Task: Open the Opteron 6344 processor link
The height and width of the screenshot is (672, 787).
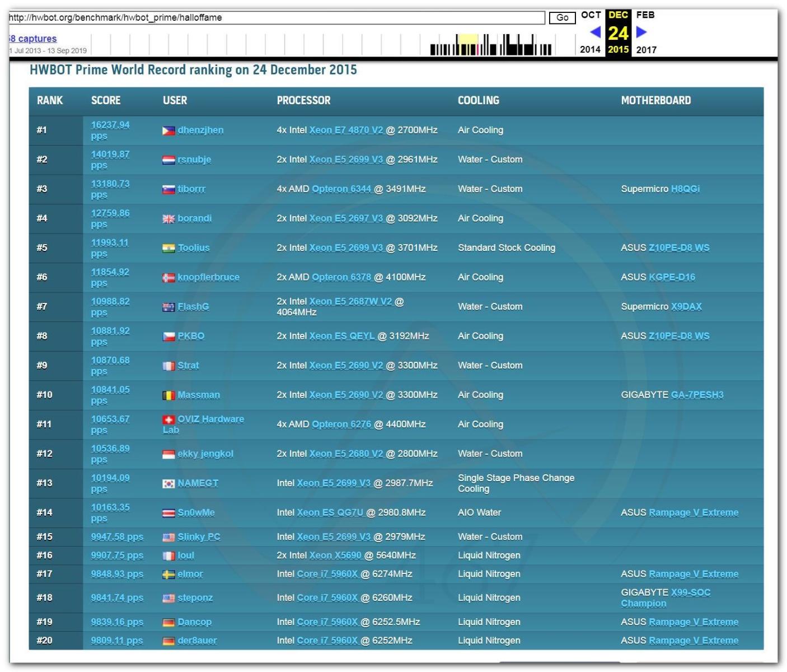Action: (341, 189)
